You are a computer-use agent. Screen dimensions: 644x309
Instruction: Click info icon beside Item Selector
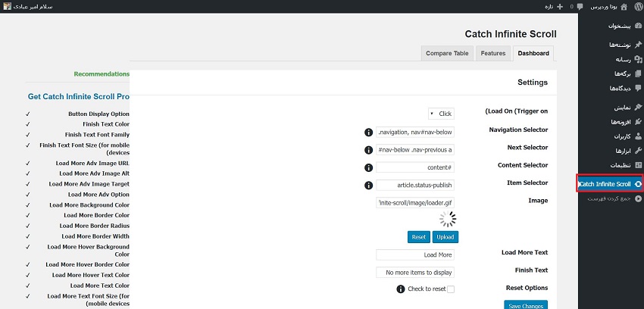pyautogui.click(x=368, y=185)
